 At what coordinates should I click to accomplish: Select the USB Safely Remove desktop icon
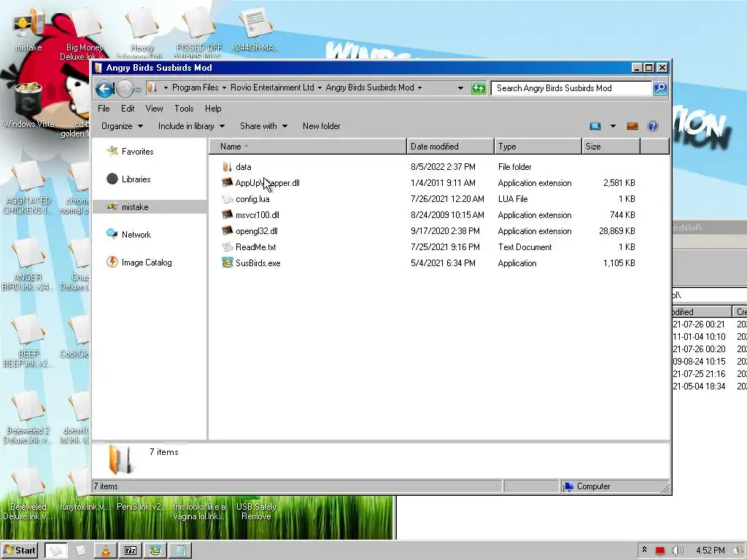point(256,511)
